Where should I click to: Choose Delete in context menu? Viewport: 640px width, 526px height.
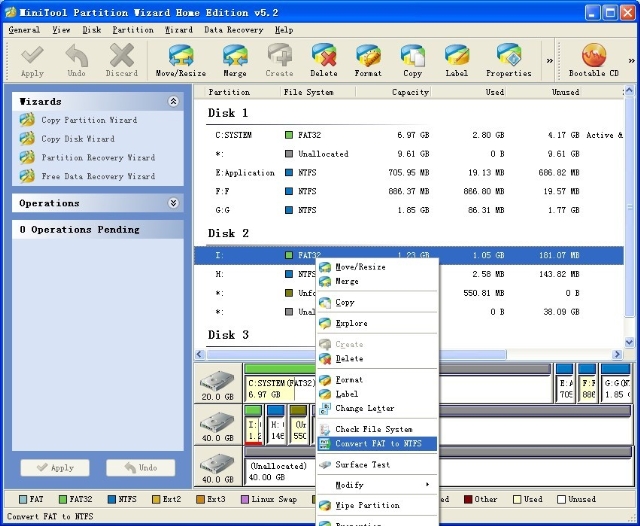(x=377, y=358)
